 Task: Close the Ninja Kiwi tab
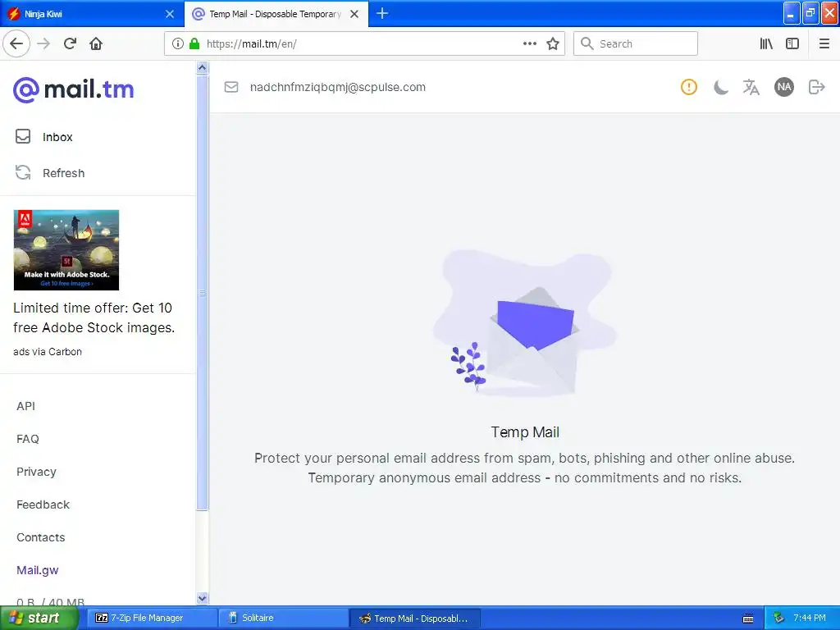click(x=170, y=14)
